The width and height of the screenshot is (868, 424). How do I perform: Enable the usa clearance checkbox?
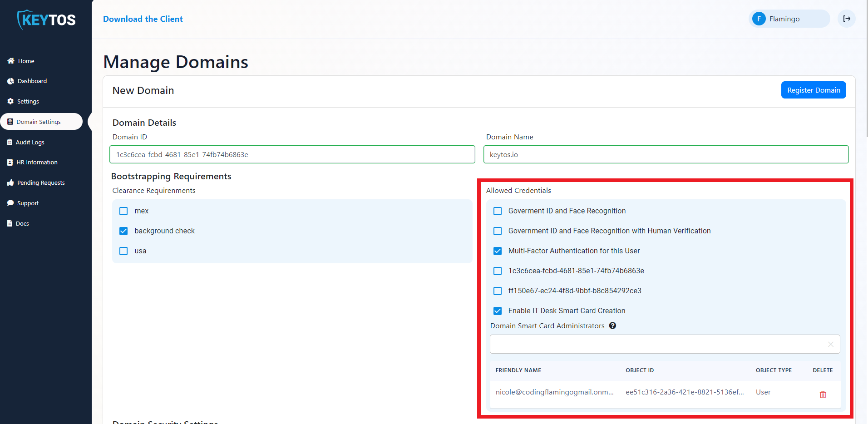123,251
